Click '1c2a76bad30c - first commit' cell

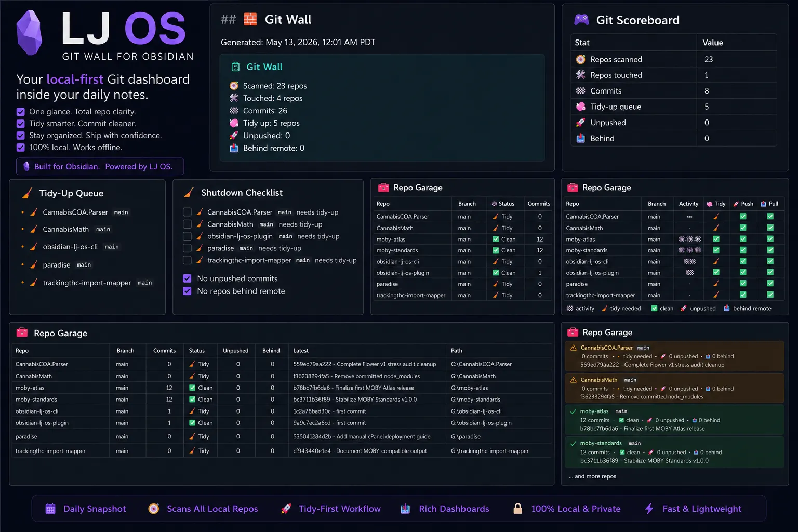click(329, 411)
